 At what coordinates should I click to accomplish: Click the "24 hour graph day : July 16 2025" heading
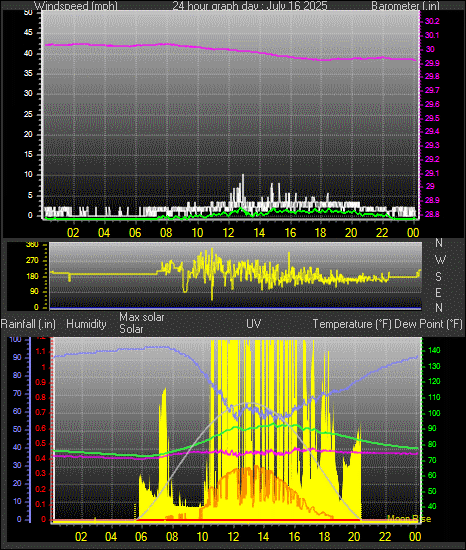click(250, 6)
